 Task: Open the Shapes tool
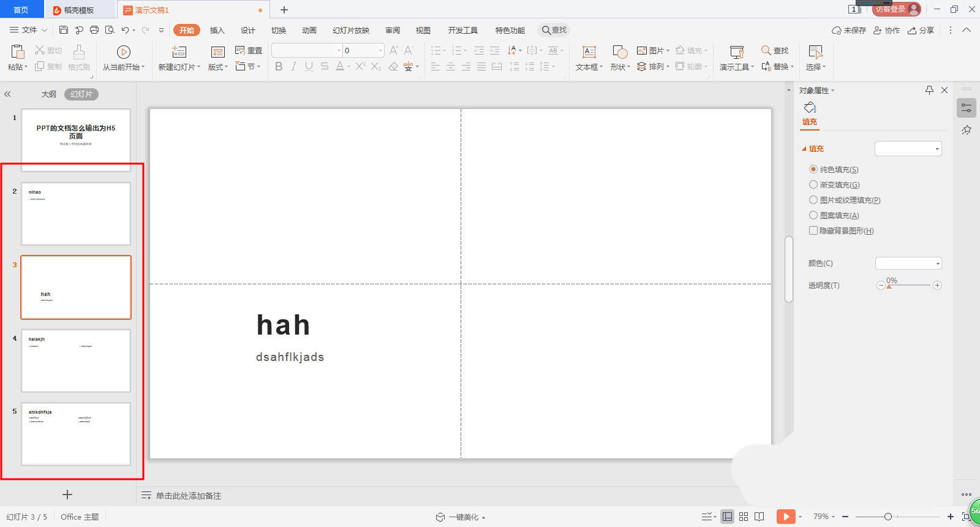point(619,52)
